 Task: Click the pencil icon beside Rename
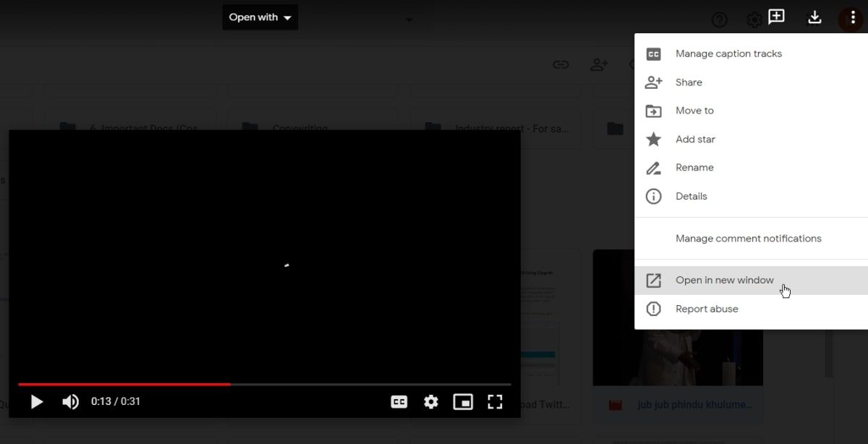[653, 168]
